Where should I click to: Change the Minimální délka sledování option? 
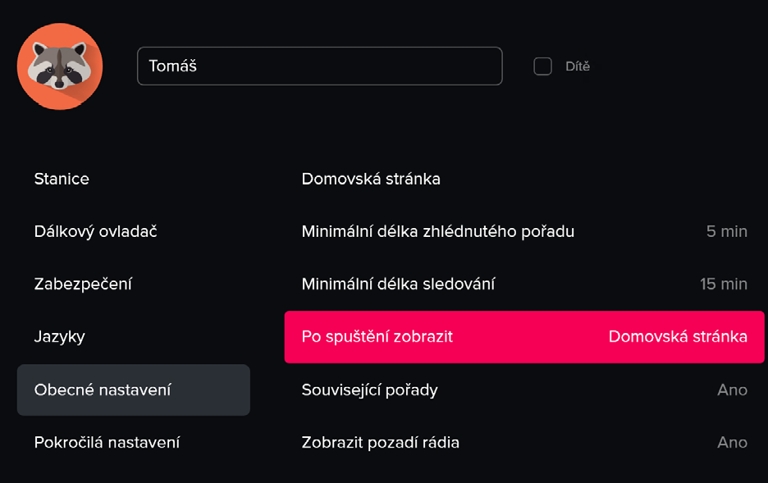398,284
